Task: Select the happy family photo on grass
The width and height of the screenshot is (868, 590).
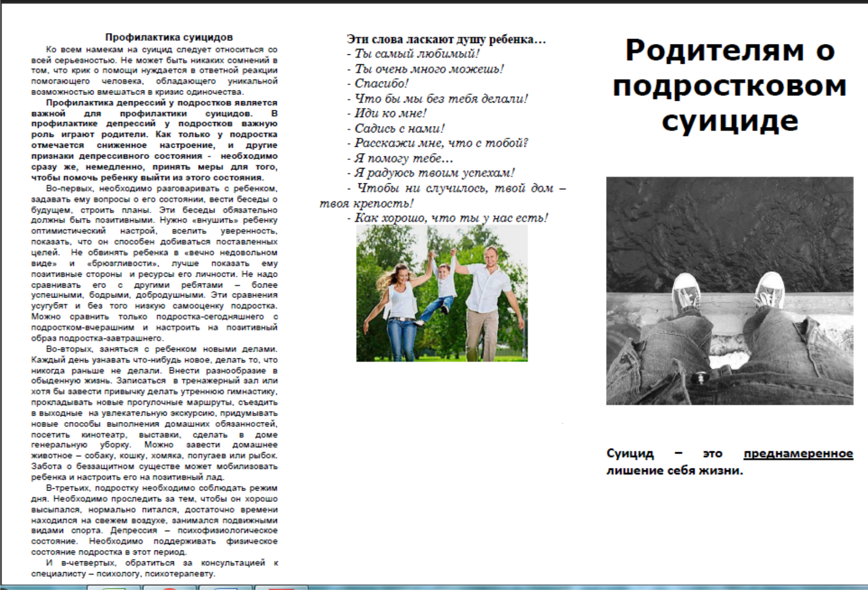Action: pyautogui.click(x=442, y=294)
